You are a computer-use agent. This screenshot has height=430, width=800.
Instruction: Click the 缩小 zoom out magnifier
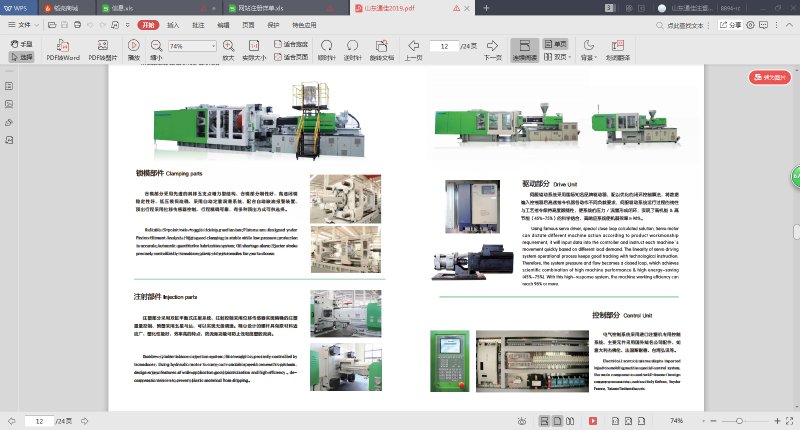[x=156, y=46]
